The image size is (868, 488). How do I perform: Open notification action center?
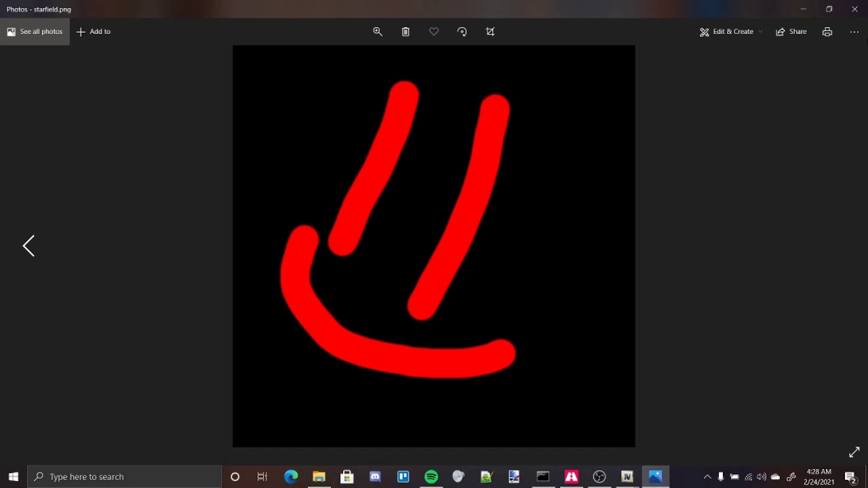pyautogui.click(x=851, y=476)
